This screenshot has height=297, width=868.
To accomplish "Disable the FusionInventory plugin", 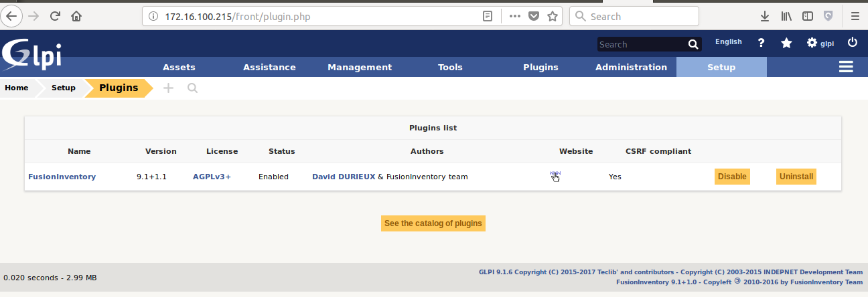I will pyautogui.click(x=732, y=177).
